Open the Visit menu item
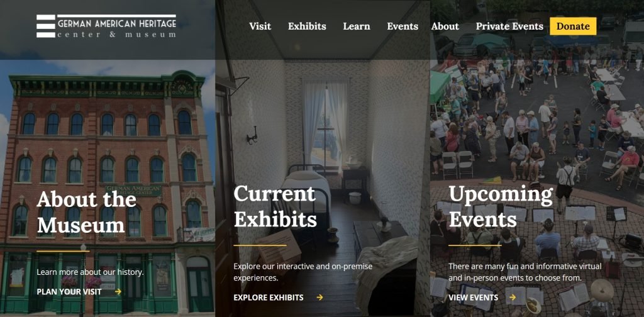 [260, 26]
